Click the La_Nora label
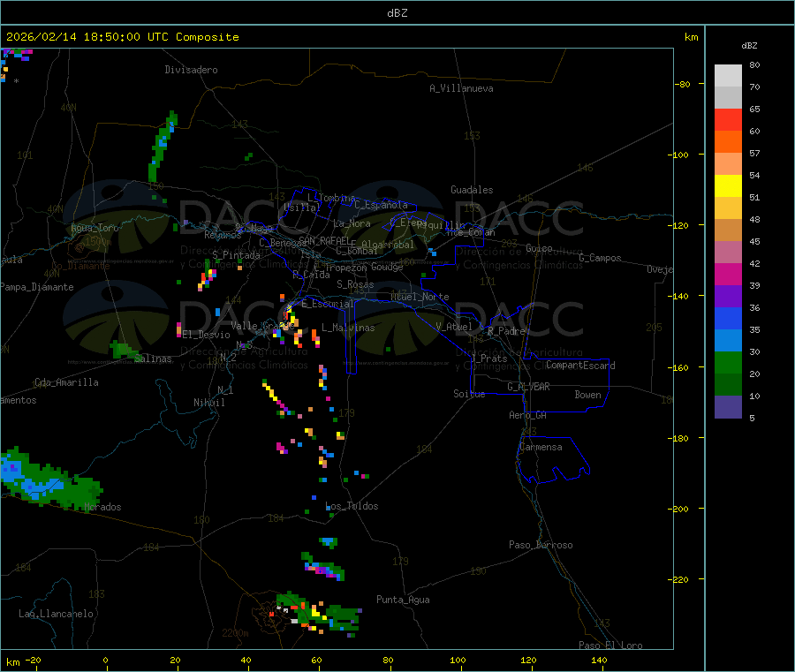The width and height of the screenshot is (795, 672). tap(352, 223)
